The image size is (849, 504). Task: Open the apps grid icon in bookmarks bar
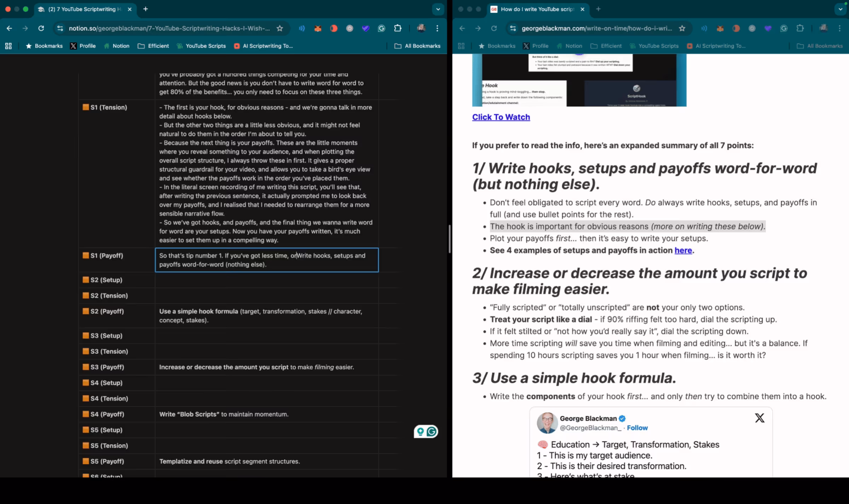pyautogui.click(x=8, y=46)
